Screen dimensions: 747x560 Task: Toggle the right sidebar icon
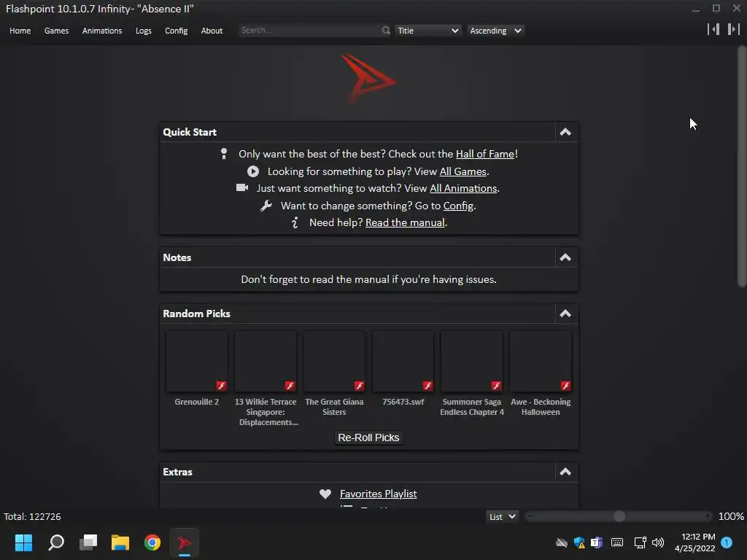(734, 29)
